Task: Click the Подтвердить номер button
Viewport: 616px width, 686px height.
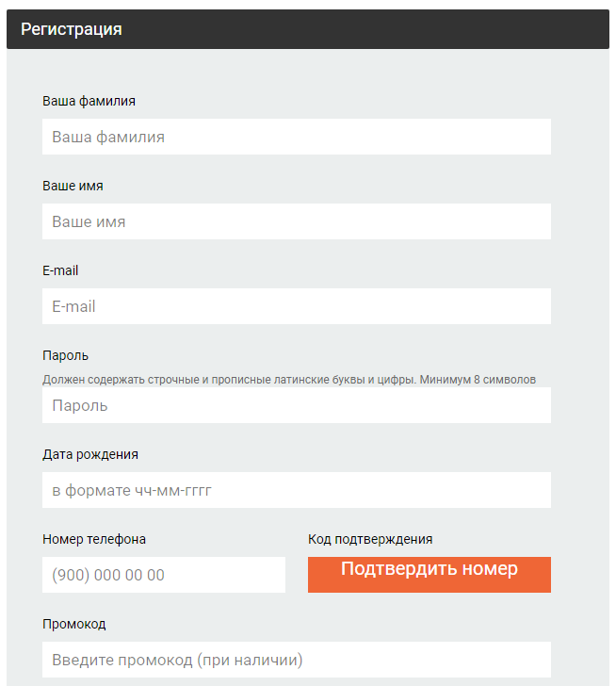Action: [x=430, y=575]
